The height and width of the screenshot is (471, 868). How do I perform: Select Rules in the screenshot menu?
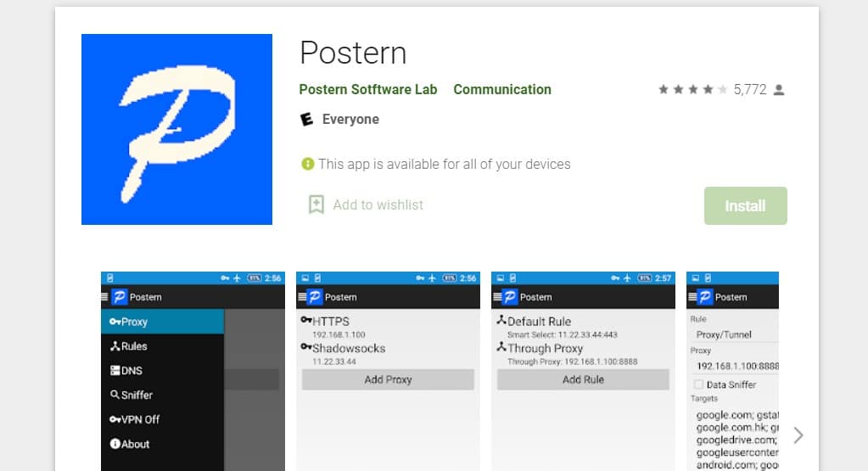click(x=162, y=346)
